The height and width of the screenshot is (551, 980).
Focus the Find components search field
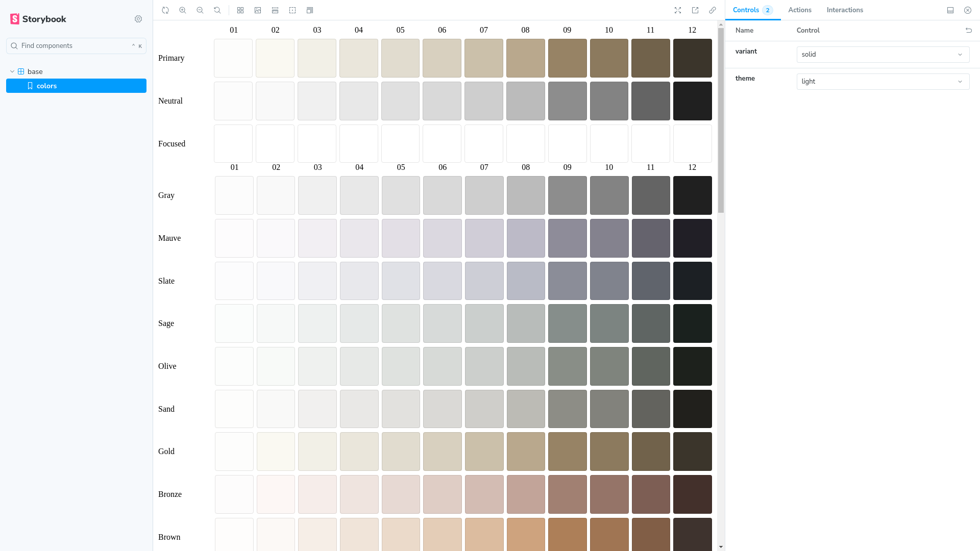76,46
